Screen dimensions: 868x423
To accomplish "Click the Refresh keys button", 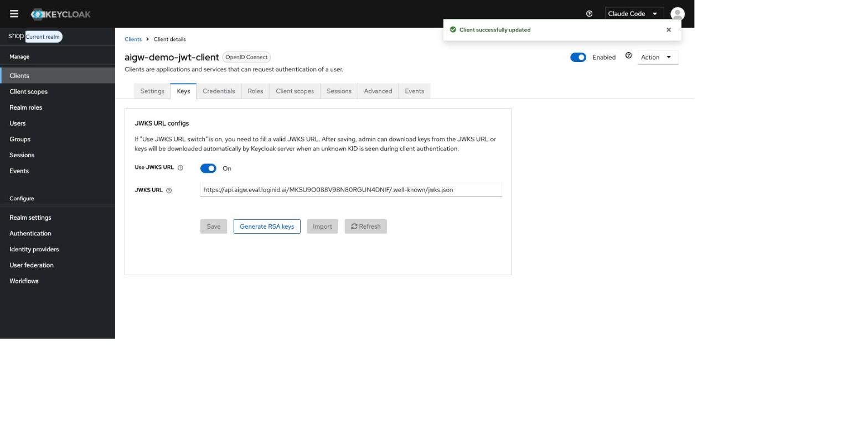I will [365, 226].
